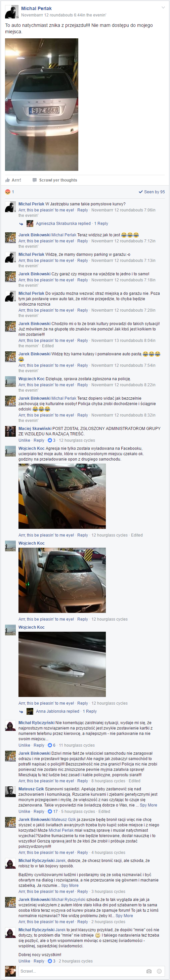The height and width of the screenshot is (980, 170).
Task: Toggle like on Wojciech Koc's Dziękuję comment
Action: point(46,385)
